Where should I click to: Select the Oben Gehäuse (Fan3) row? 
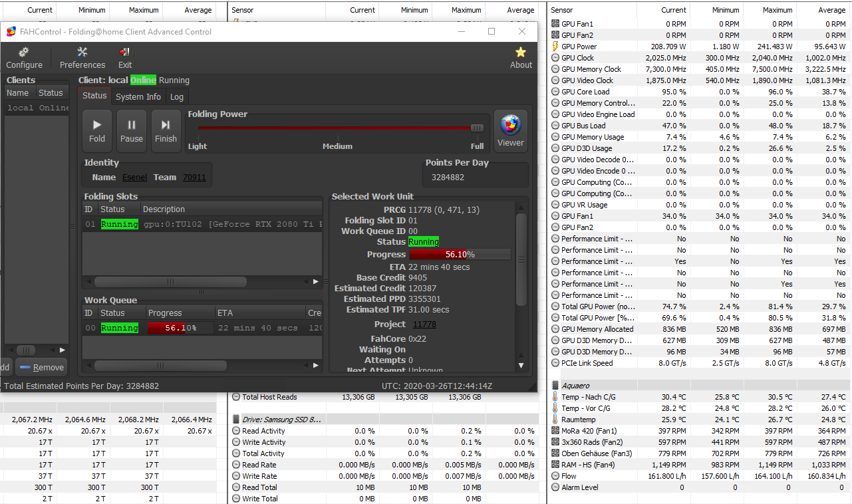pyautogui.click(x=700, y=453)
